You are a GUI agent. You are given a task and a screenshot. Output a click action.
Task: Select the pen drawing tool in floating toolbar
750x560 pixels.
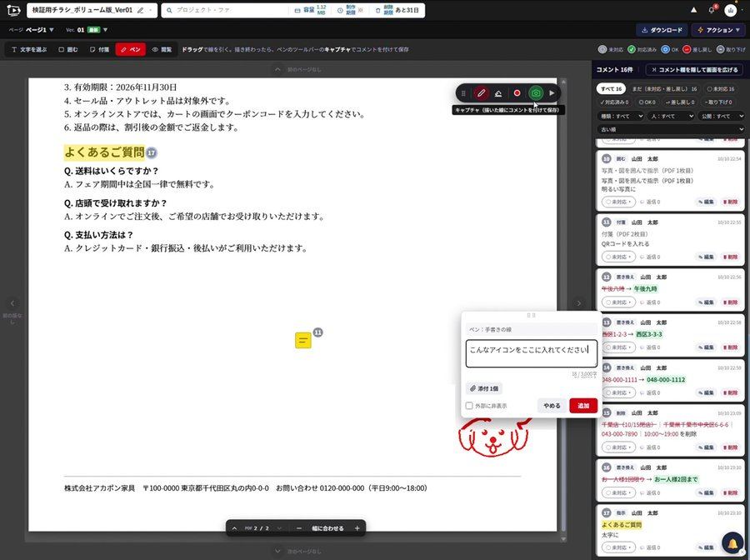click(x=481, y=93)
